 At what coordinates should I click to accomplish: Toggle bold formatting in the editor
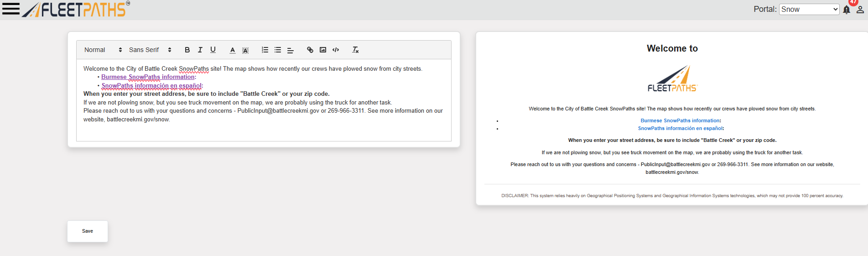click(187, 50)
